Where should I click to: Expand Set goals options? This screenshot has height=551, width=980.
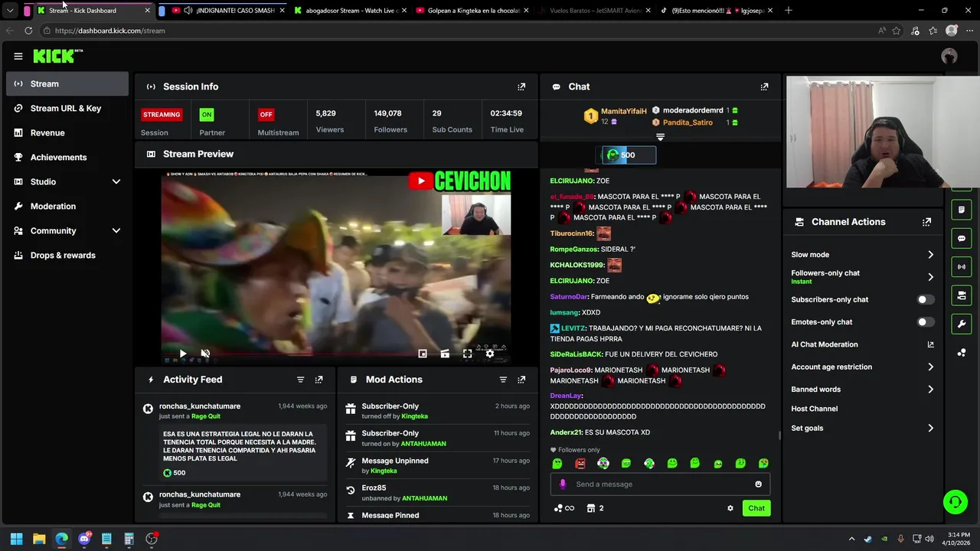[930, 429]
